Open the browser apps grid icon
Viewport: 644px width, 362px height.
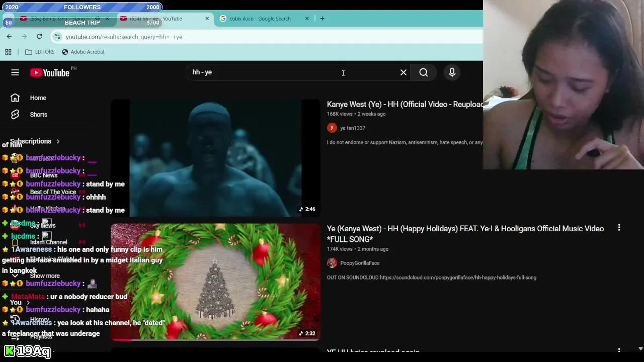8,52
